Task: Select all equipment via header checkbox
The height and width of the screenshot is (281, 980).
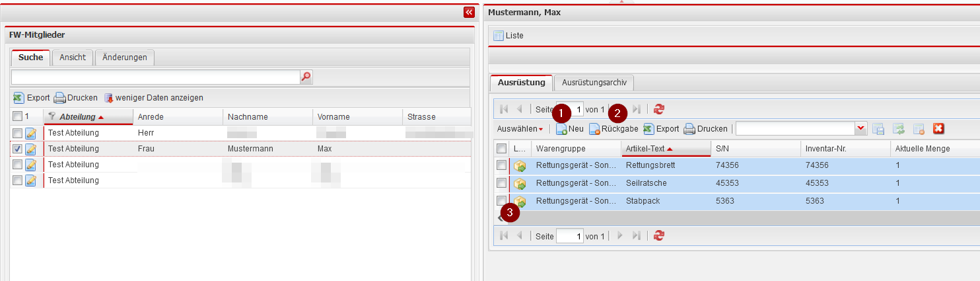Action: pos(502,149)
